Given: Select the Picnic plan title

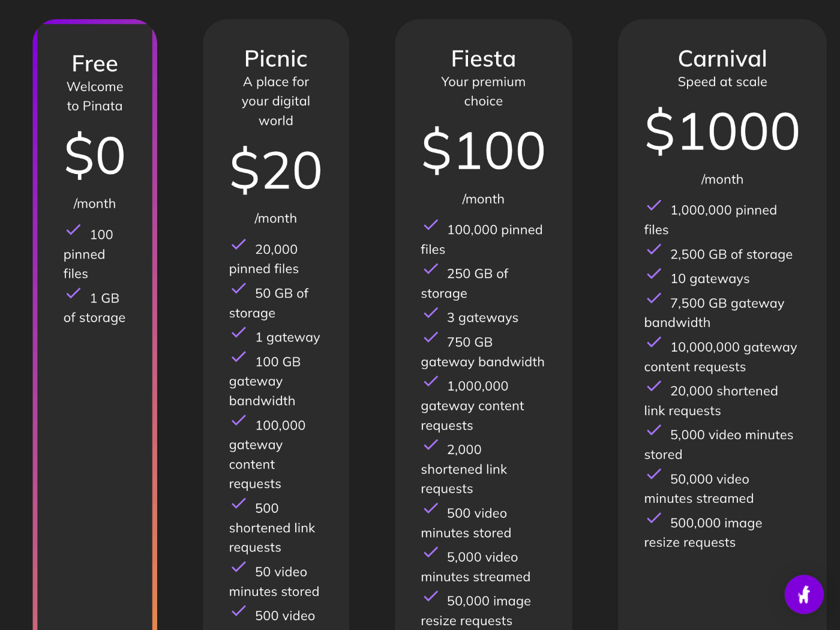Looking at the screenshot, I should click(276, 59).
